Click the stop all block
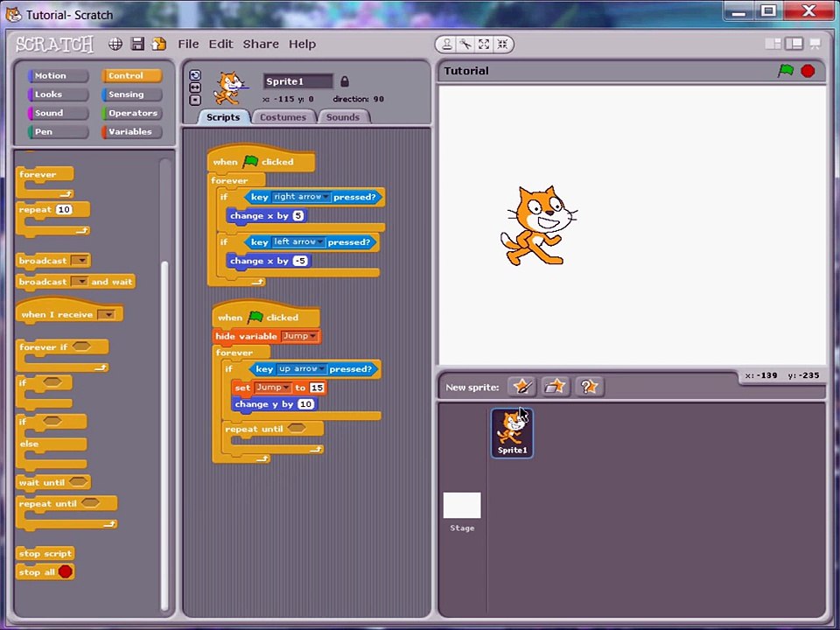The image size is (840, 630). (x=45, y=572)
